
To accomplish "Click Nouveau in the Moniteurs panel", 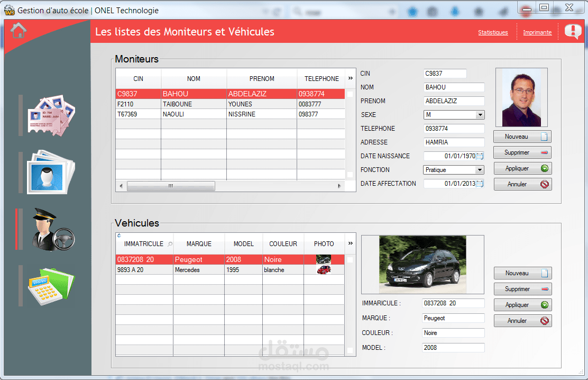I will coord(522,137).
